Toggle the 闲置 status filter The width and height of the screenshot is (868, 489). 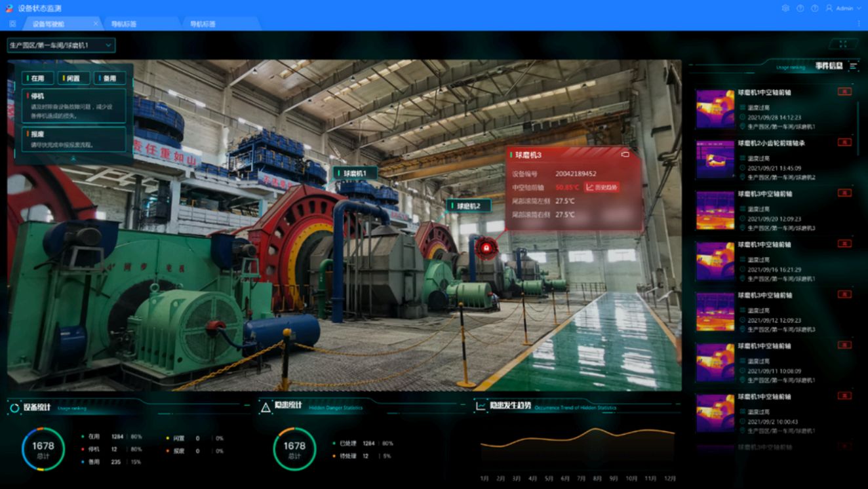[73, 78]
